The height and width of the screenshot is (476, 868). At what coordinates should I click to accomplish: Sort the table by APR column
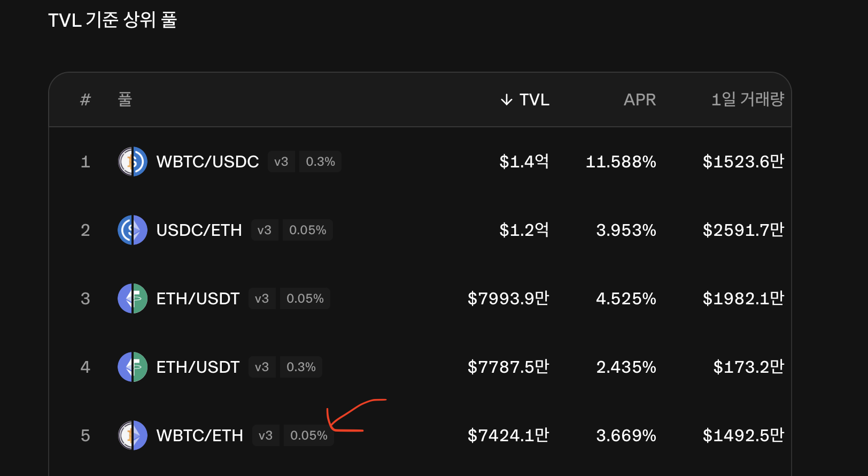pos(640,99)
